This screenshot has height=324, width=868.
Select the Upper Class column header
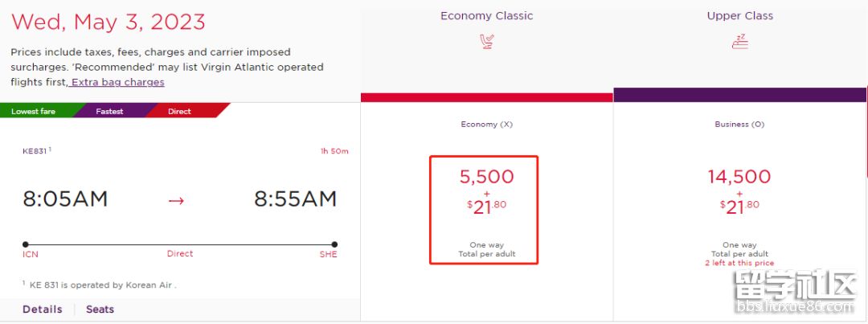[740, 15]
